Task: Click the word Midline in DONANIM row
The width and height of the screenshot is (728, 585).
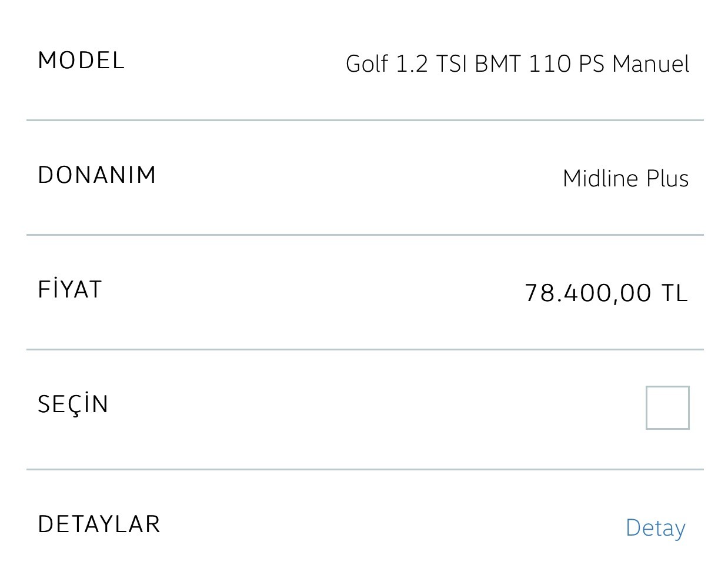Action: click(x=600, y=178)
